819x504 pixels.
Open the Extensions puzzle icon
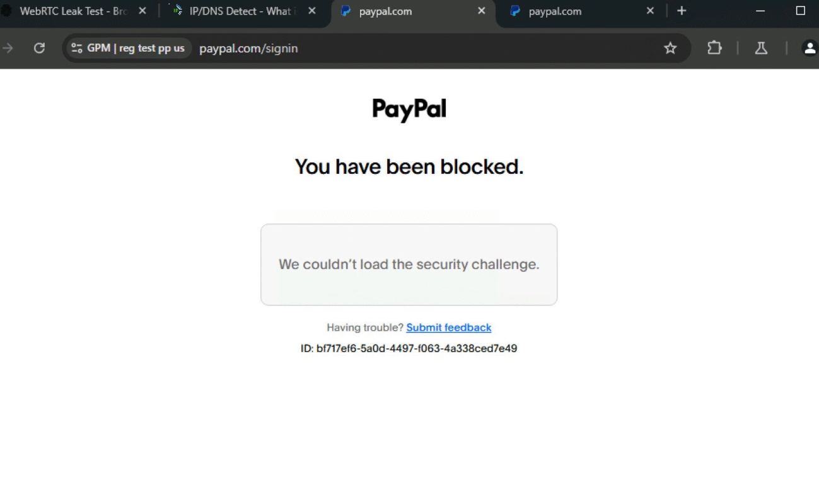(x=714, y=48)
